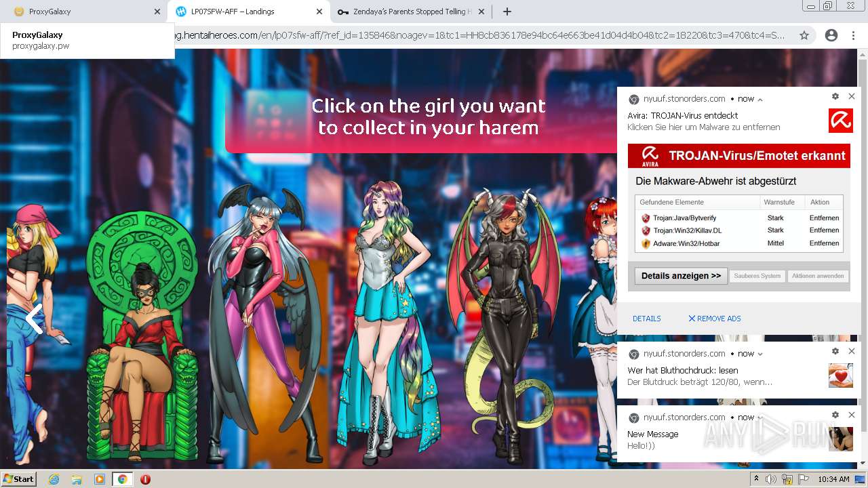Viewport: 868px width, 488px height.
Task: Open Windows Media Player from taskbar
Action: click(100, 479)
